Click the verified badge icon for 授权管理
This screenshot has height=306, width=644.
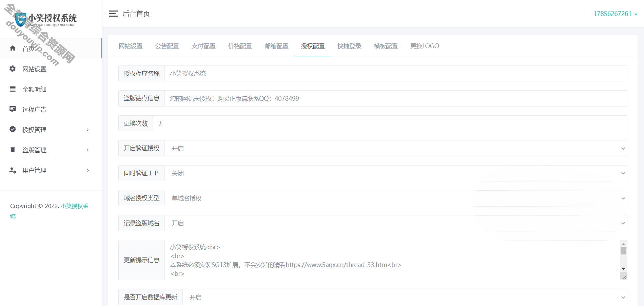click(13, 129)
